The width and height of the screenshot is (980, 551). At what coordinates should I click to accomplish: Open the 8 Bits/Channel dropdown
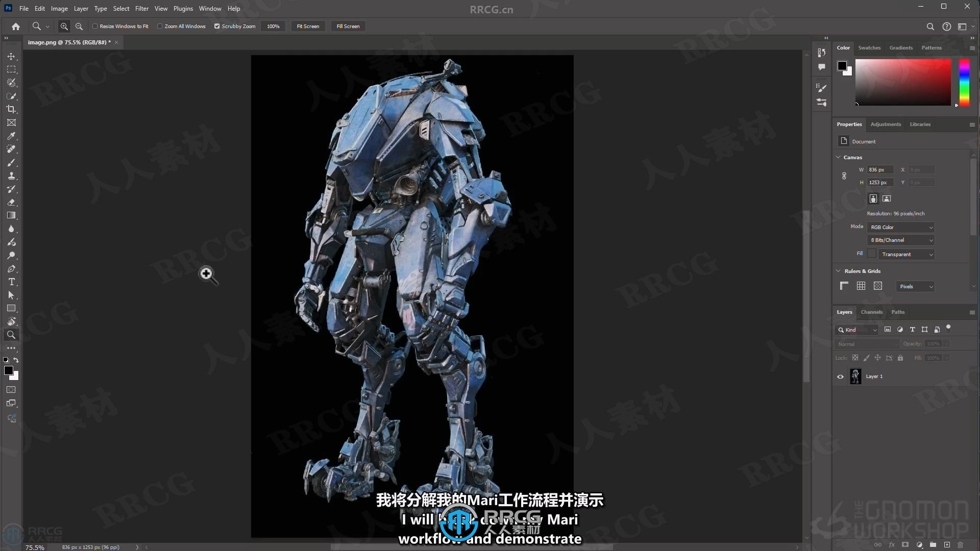pyautogui.click(x=901, y=240)
